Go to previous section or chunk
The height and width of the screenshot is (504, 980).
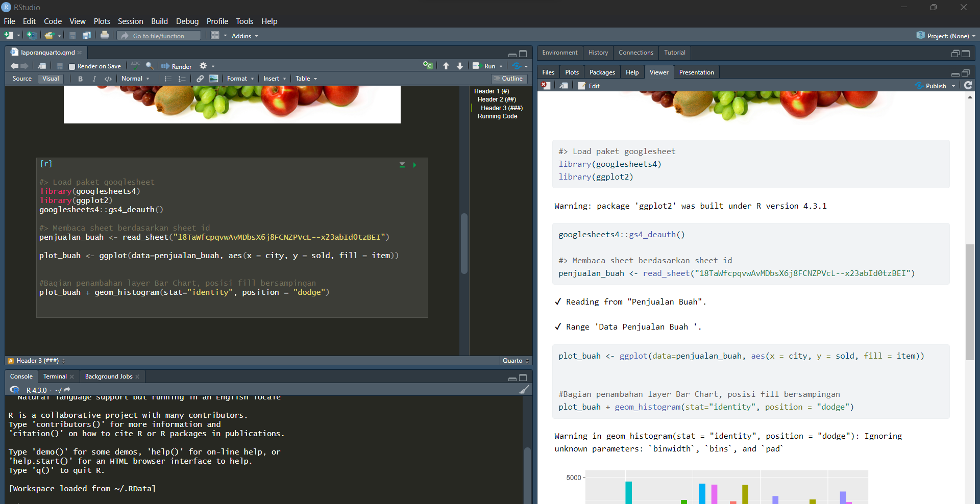(446, 66)
